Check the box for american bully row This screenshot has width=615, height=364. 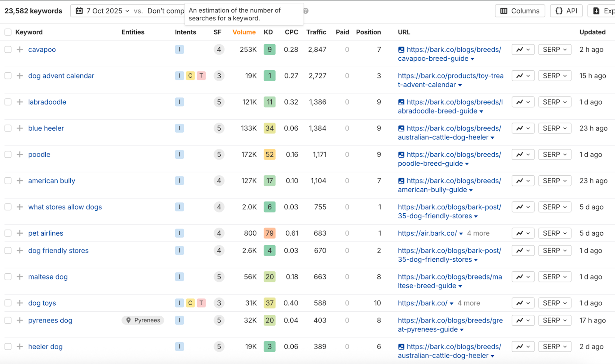tap(8, 181)
